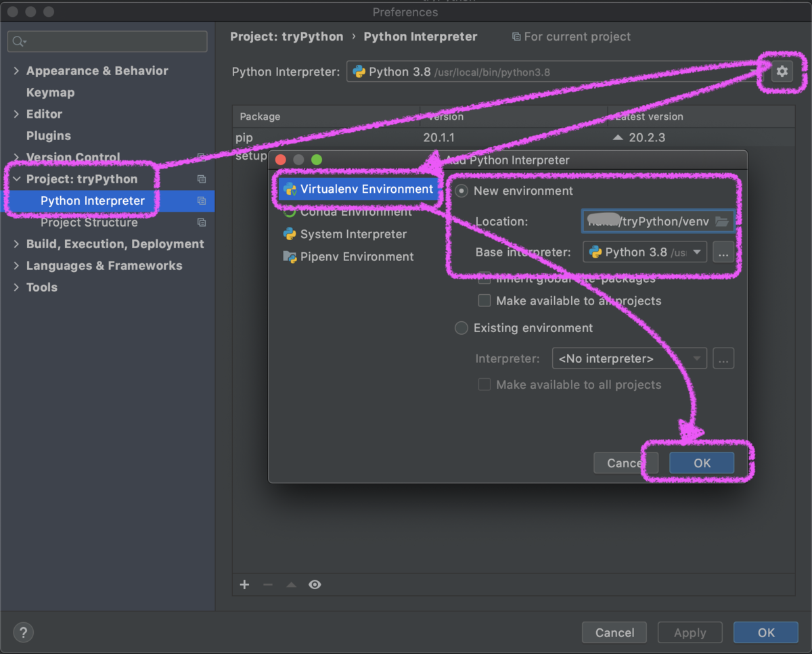
Task: Click pip version 20.1.1 cell
Action: click(514, 137)
